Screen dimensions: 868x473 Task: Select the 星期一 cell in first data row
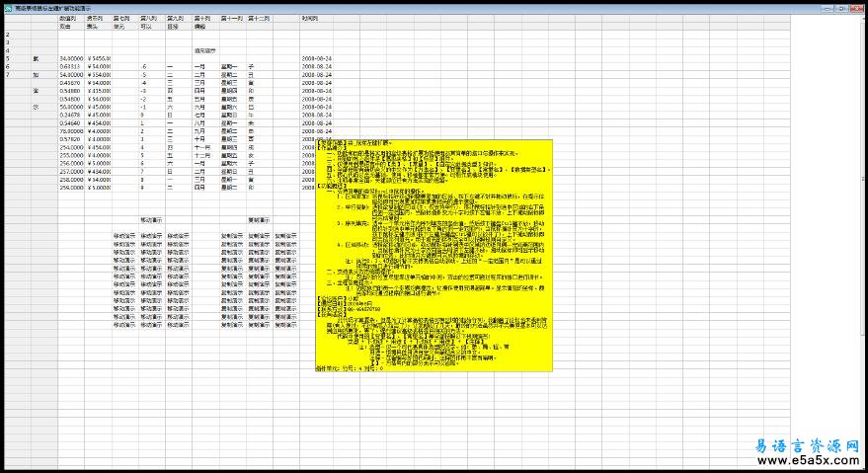point(230,66)
